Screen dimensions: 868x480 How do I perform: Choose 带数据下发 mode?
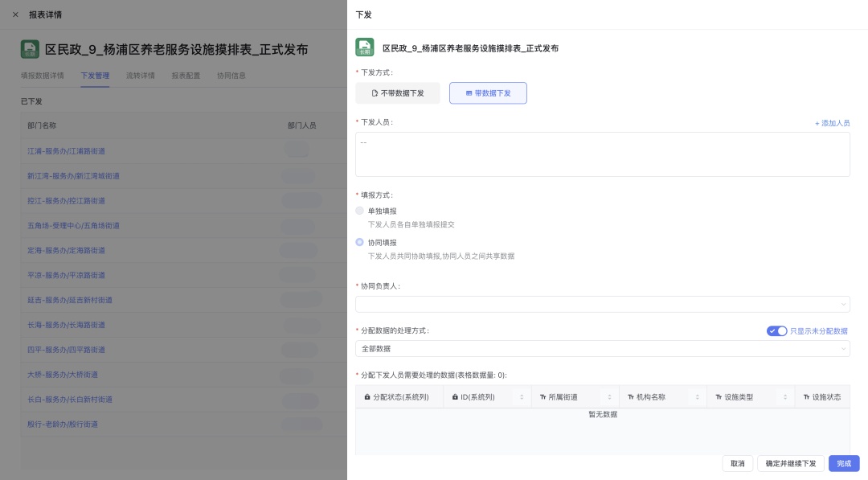coord(488,93)
